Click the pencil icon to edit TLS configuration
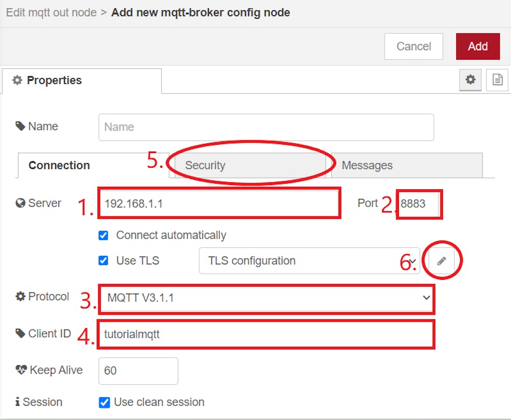511x420 pixels. [x=441, y=261]
